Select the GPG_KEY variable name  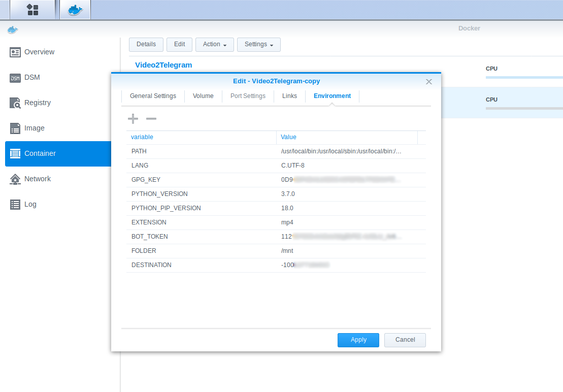click(x=146, y=180)
